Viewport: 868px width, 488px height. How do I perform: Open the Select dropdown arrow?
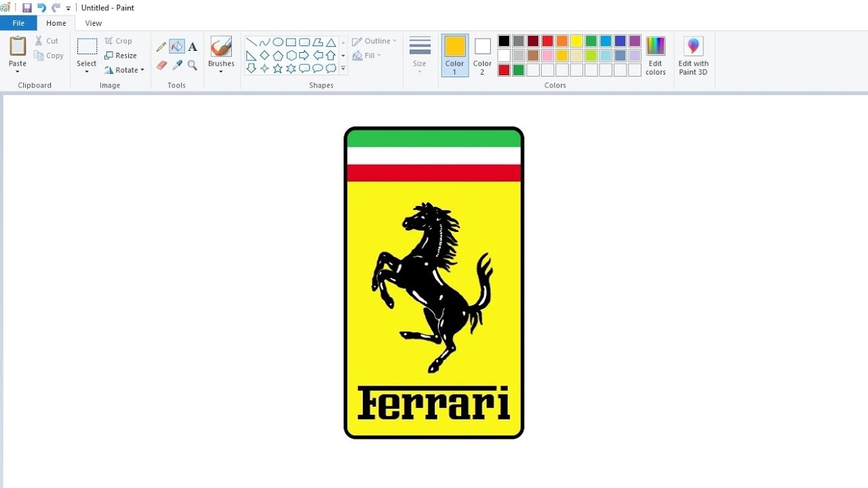coord(87,72)
